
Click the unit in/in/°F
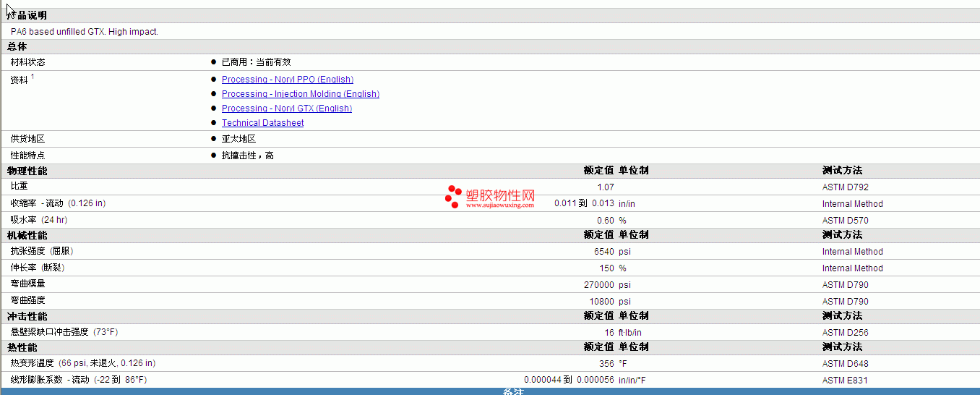coord(632,381)
